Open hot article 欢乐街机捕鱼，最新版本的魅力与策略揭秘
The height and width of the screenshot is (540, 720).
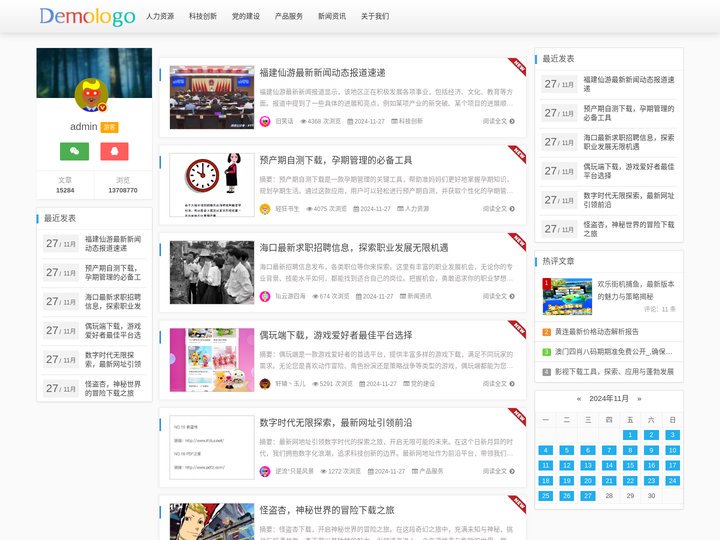pos(636,290)
